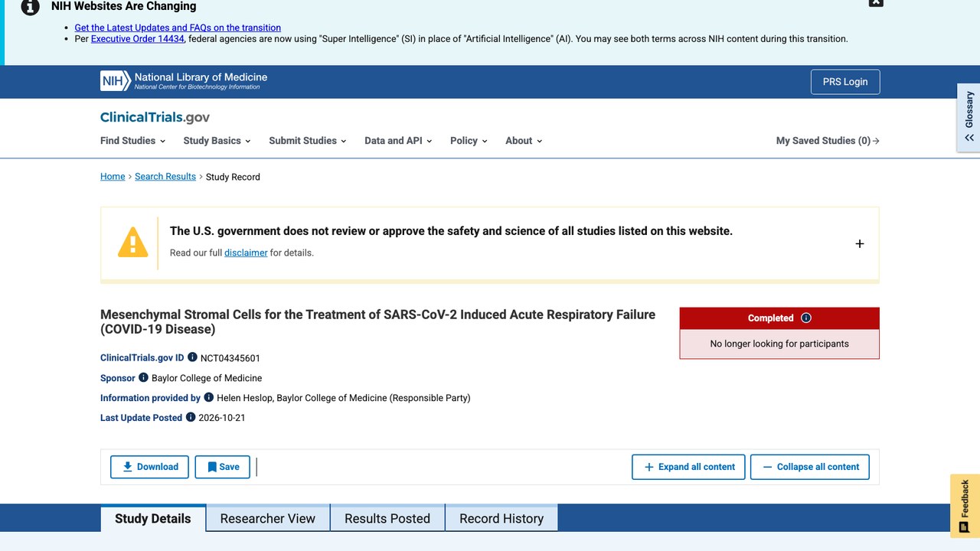The image size is (980, 551).
Task: Click the info icon next to ClinicalTrials.gov ID
Action: (193, 357)
